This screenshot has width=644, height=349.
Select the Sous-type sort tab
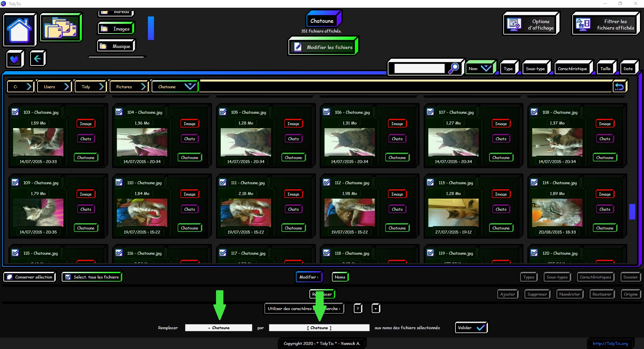click(535, 68)
